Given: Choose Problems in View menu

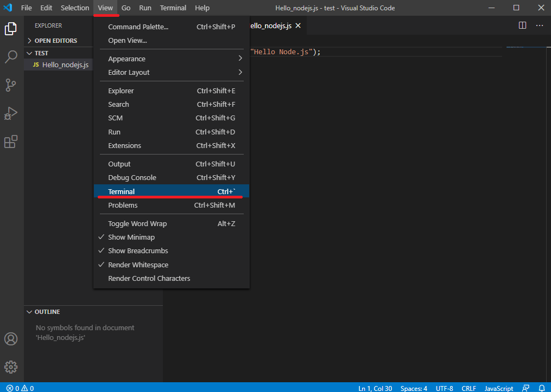Looking at the screenshot, I should tap(172, 205).
